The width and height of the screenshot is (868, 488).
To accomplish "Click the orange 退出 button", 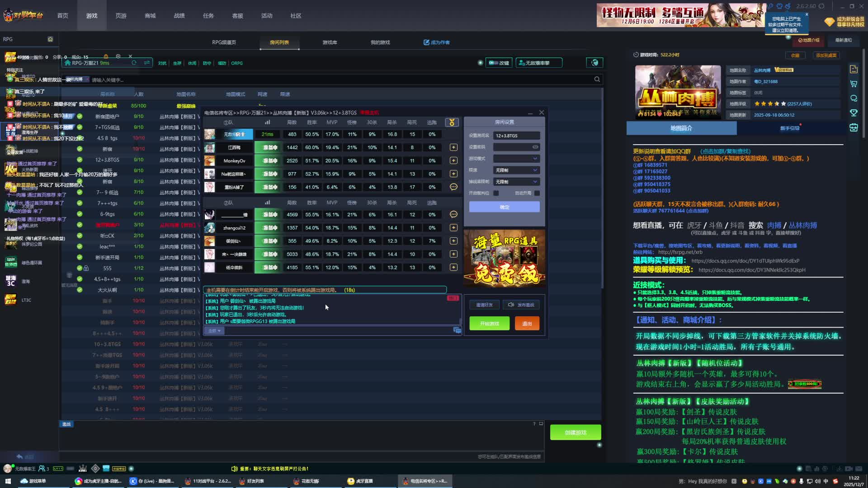I will (527, 324).
